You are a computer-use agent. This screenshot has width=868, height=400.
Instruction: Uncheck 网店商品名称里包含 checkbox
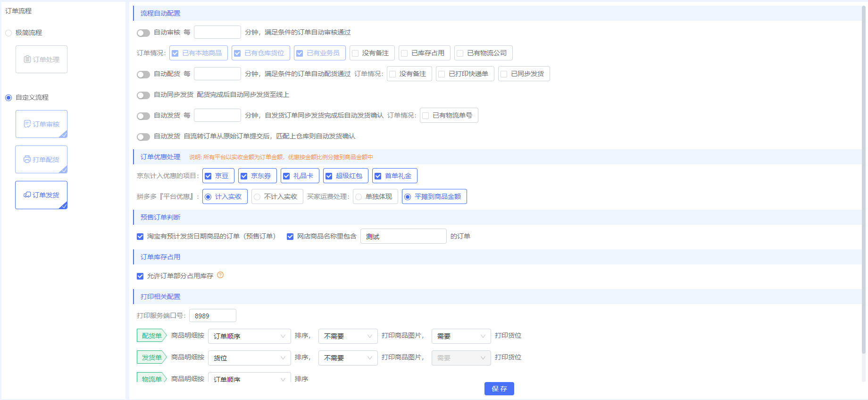290,237
